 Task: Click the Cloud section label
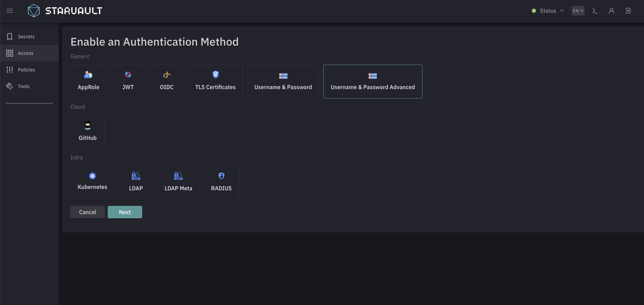point(78,107)
